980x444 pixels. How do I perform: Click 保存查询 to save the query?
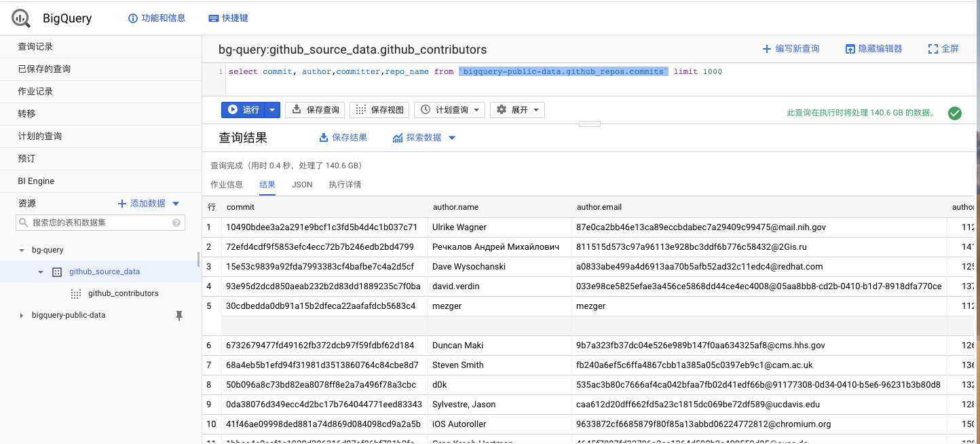[x=315, y=109]
